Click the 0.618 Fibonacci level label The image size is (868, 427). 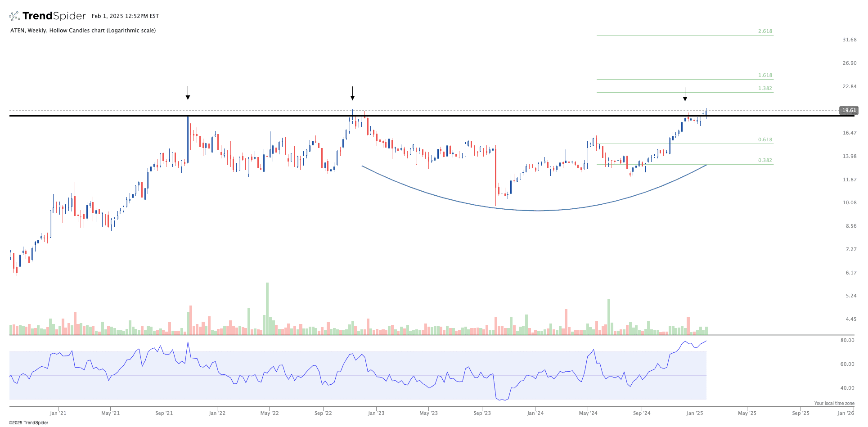[x=765, y=140]
